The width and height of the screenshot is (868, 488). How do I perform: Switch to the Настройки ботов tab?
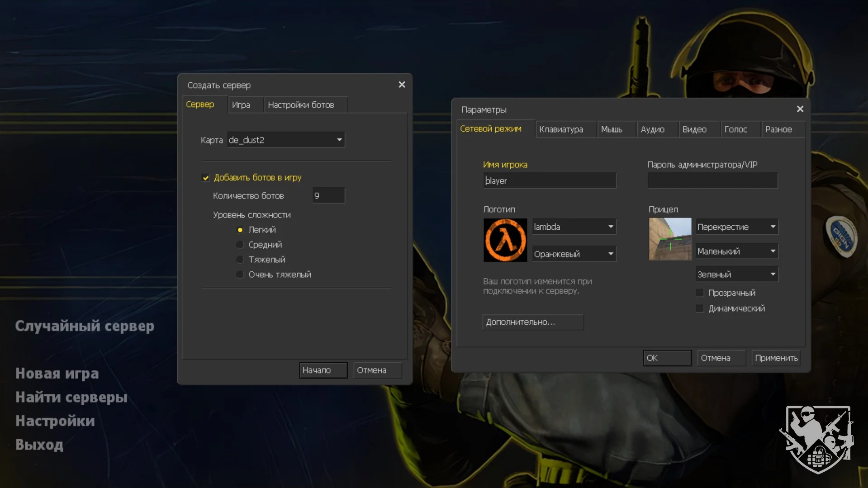point(301,105)
